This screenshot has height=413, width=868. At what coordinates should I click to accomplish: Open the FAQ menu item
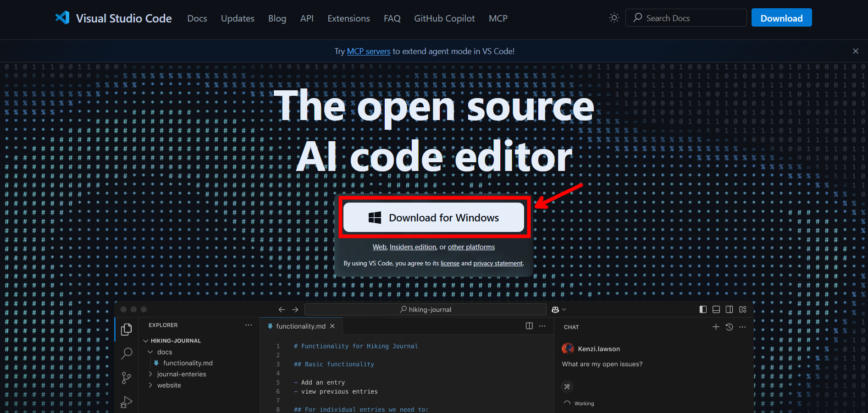[392, 18]
